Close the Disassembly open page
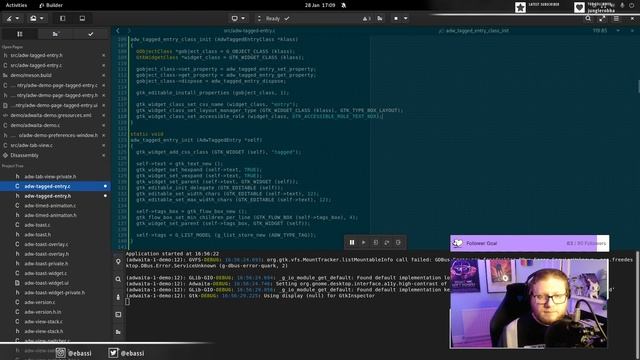Screen dimensions: 640x360 click(104, 155)
